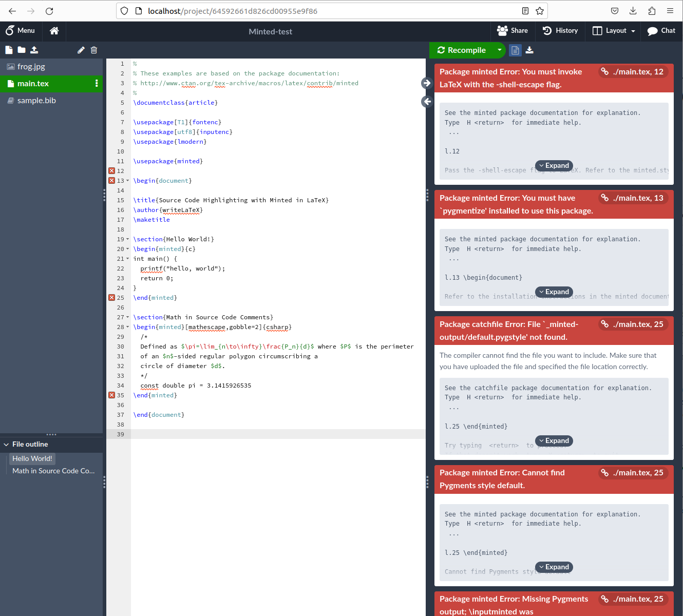Open the compile logs viewer icon
Viewport: 683px width, 616px height.
(x=515, y=50)
